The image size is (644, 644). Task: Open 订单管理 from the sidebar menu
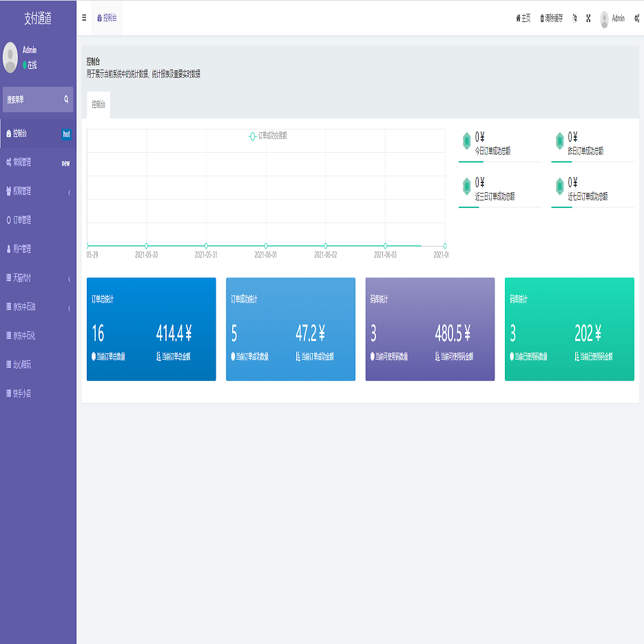(22, 220)
